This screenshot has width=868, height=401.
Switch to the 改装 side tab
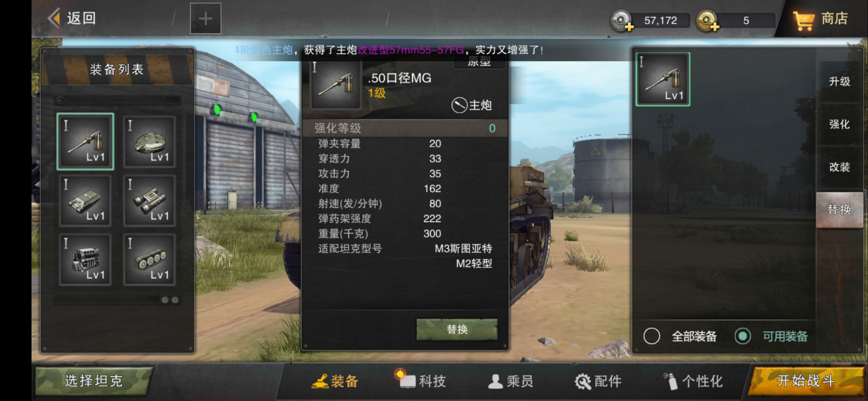click(x=839, y=167)
